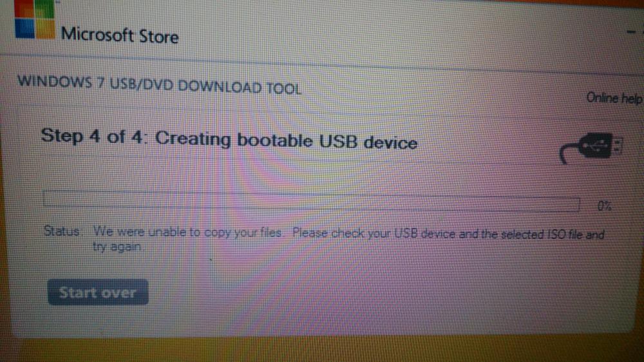Click the yellow square of Microsoft logo
The height and width of the screenshot is (362, 644).
click(x=46, y=29)
